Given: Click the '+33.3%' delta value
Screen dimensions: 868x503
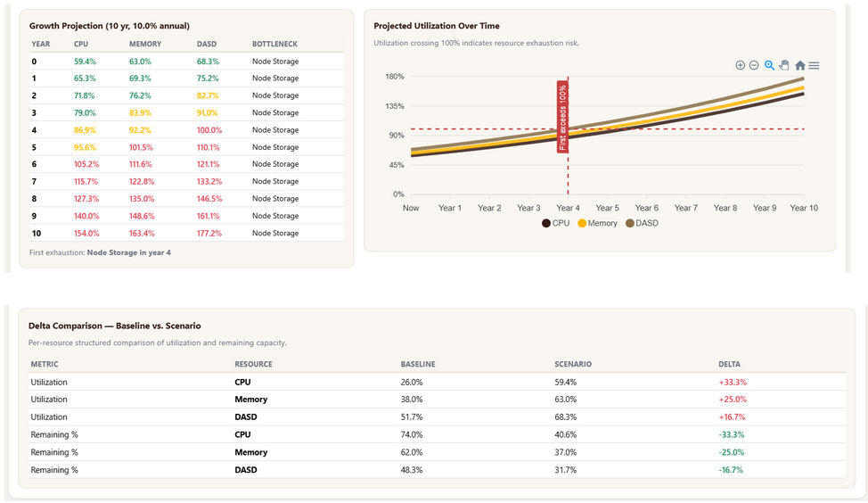Looking at the screenshot, I should tap(733, 383).
